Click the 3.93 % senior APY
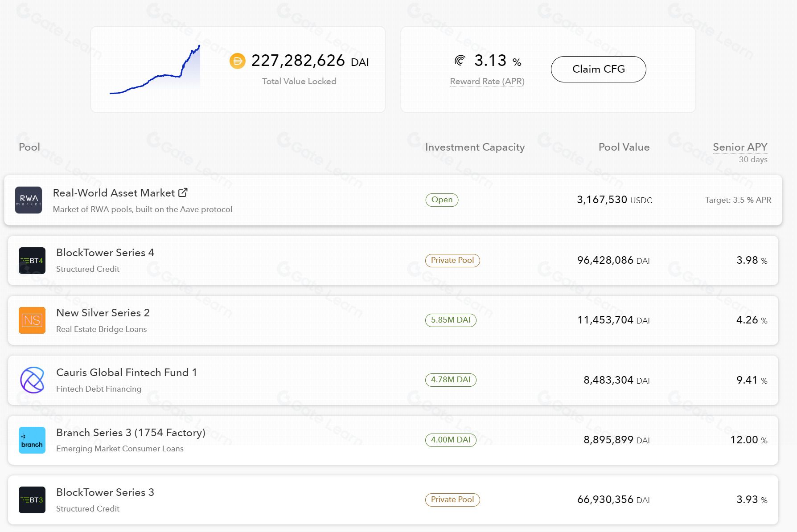Viewport: 797px width, 532px height. pyautogui.click(x=752, y=499)
